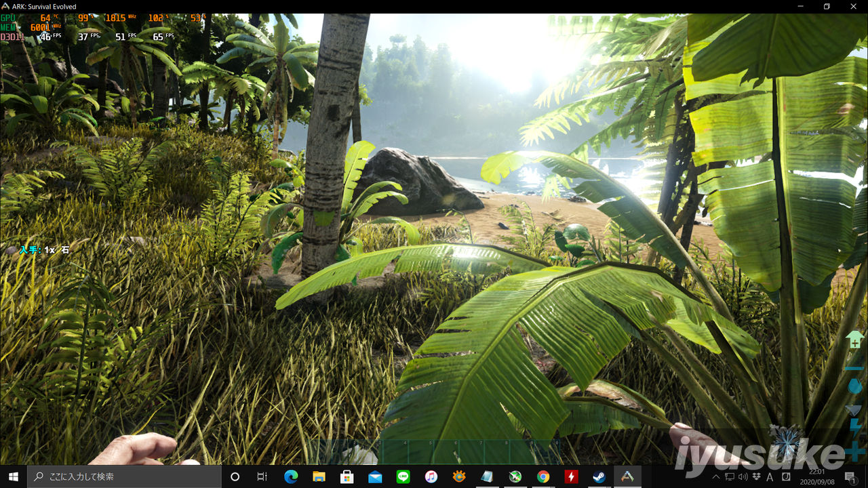The image size is (868, 488).
Task: Open the red lightning bolt app in taskbar
Action: (572, 476)
